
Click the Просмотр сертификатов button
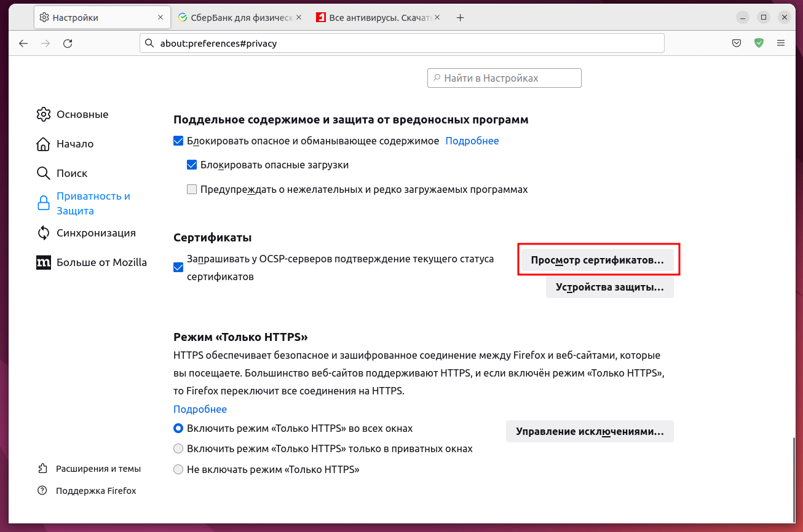click(597, 260)
